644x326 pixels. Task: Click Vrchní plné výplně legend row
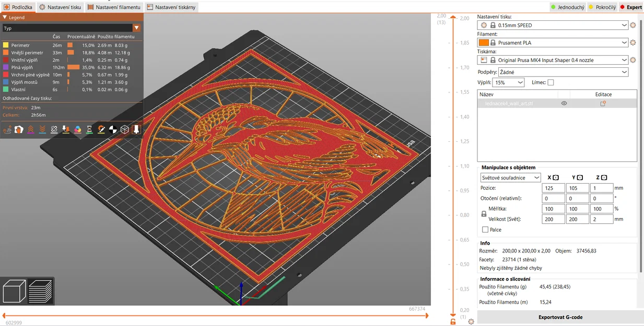[72, 75]
